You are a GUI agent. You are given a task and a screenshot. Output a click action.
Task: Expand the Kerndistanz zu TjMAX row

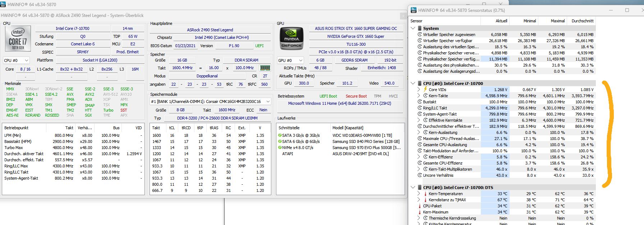point(419,200)
